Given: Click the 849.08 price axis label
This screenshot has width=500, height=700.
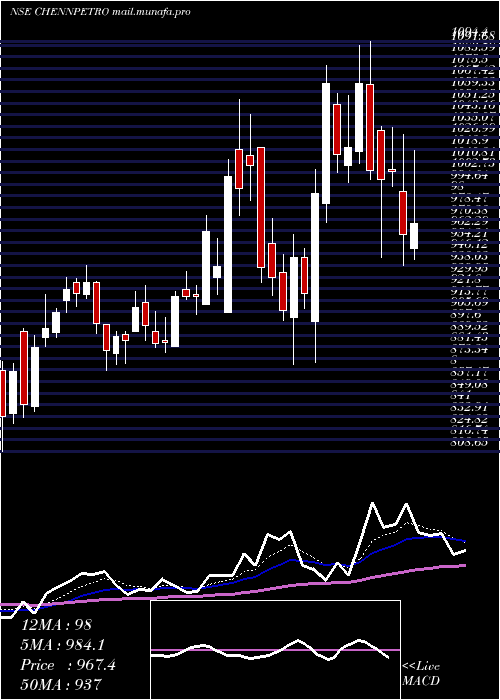Looking at the screenshot, I should pyautogui.click(x=470, y=384).
